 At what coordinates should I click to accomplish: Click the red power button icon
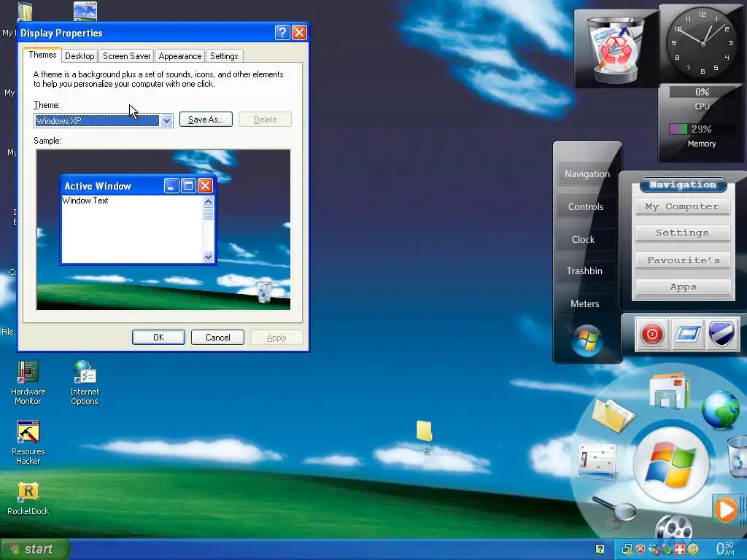pyautogui.click(x=651, y=334)
